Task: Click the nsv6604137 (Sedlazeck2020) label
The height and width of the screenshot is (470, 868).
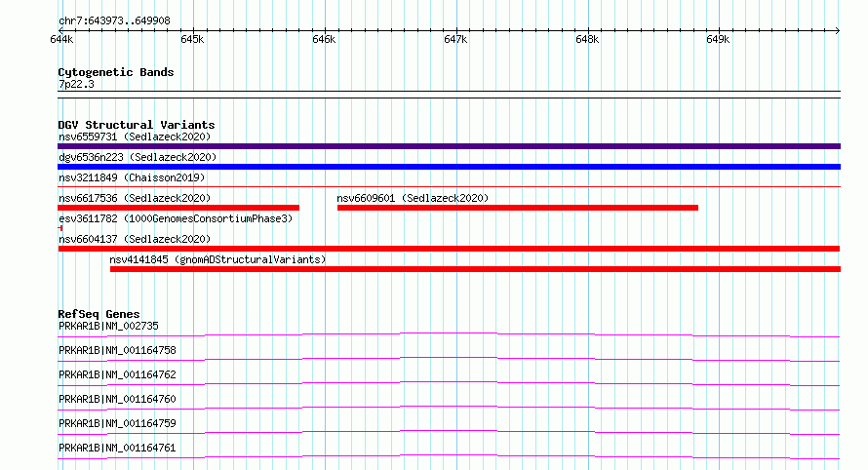Action: [135, 239]
